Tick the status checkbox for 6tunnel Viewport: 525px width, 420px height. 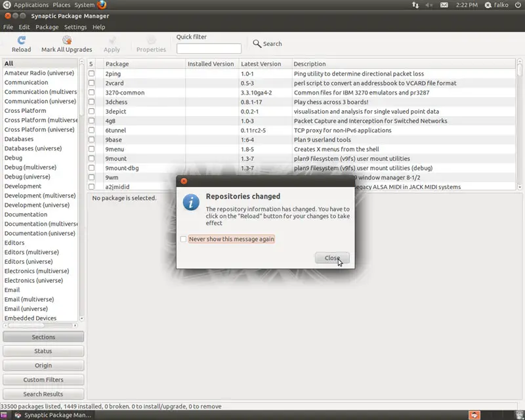pyautogui.click(x=91, y=130)
